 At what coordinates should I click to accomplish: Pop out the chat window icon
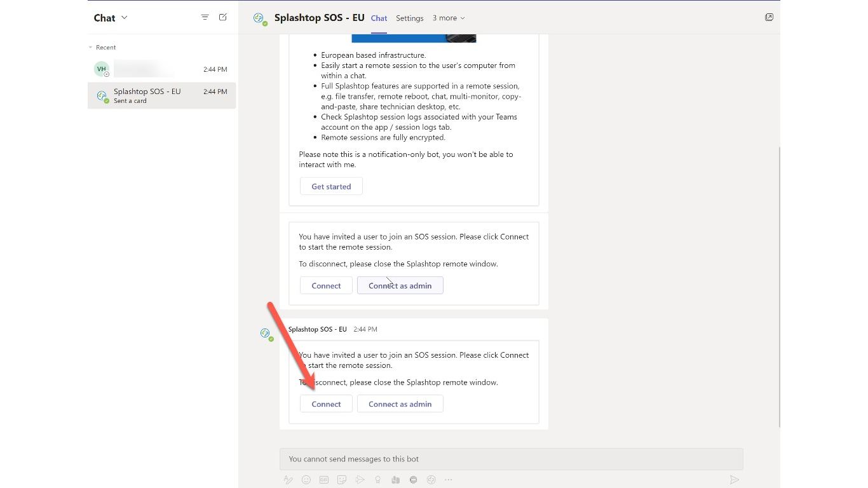click(769, 17)
